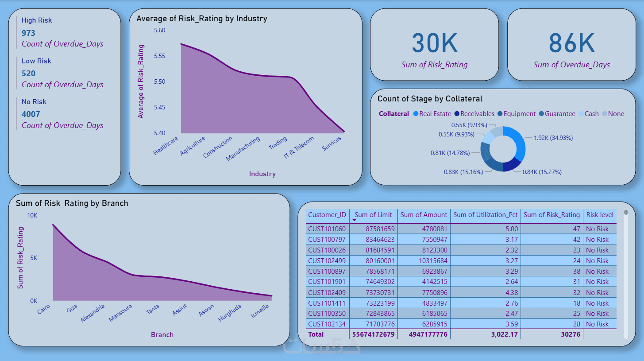
Task: Click Agriculture on the Industry axis
Action: coord(193,146)
